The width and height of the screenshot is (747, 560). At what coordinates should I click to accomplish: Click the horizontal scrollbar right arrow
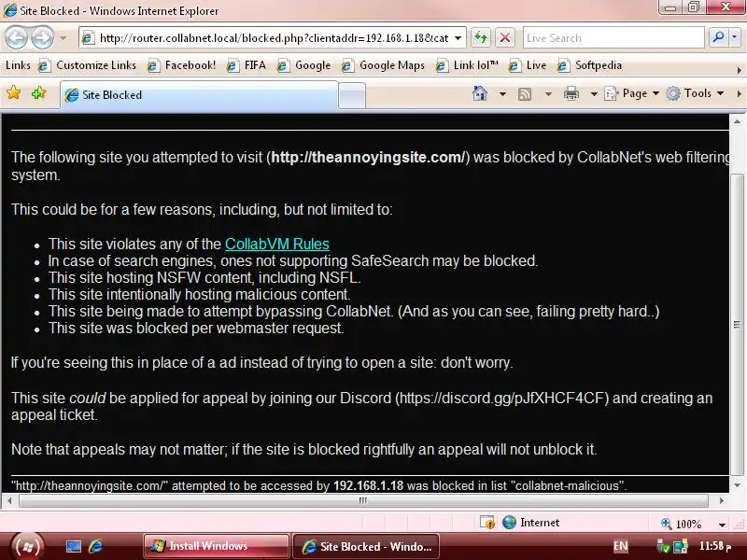(x=721, y=500)
